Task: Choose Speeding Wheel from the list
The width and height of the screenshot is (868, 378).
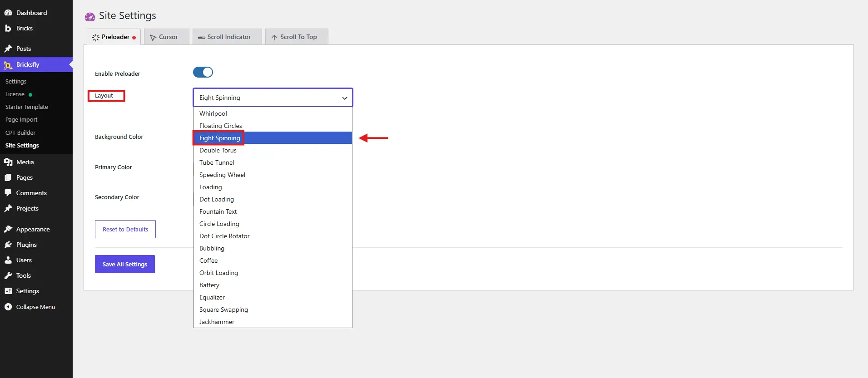Action: click(273, 175)
